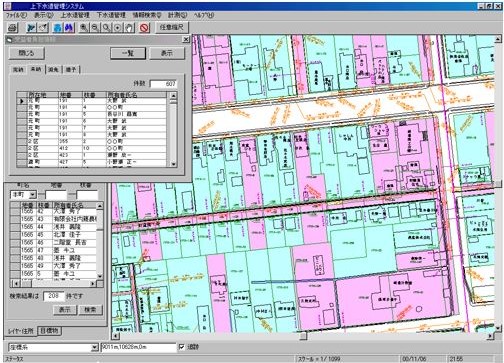Screen dimensions: 504x363
Task: Select the zoom-out magnifier tool
Action: (x=95, y=28)
